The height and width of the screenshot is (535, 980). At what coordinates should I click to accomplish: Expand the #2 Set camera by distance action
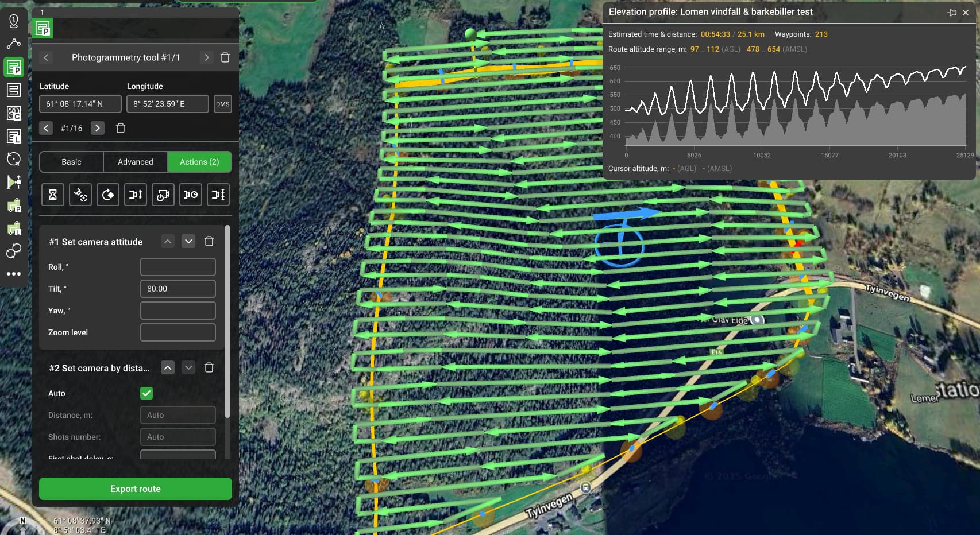[x=188, y=367]
